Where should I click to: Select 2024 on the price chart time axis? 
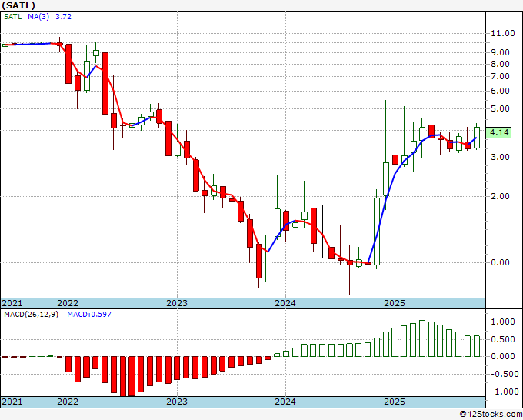tap(285, 303)
